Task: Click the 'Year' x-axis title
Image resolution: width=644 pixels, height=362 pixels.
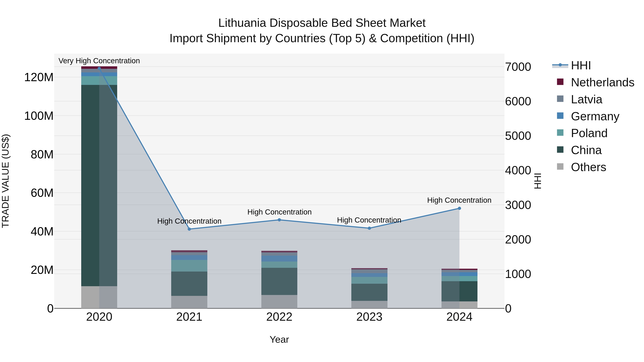Action: 279,339
